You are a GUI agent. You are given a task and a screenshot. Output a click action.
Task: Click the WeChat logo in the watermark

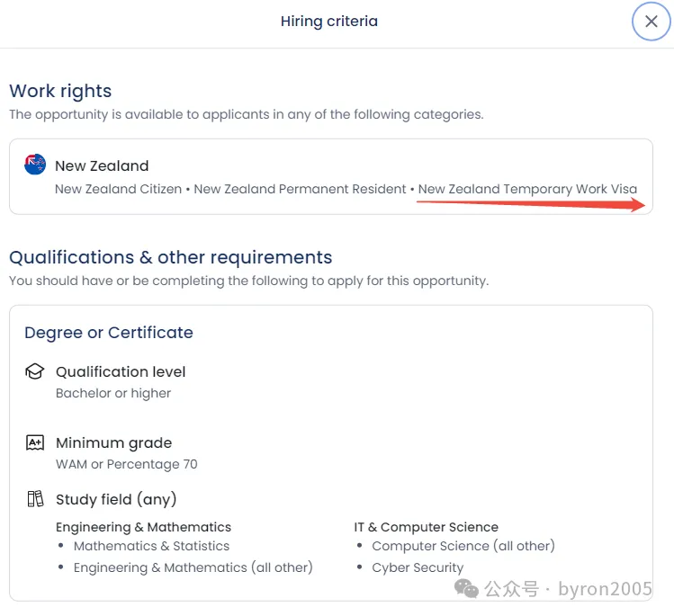tap(466, 589)
